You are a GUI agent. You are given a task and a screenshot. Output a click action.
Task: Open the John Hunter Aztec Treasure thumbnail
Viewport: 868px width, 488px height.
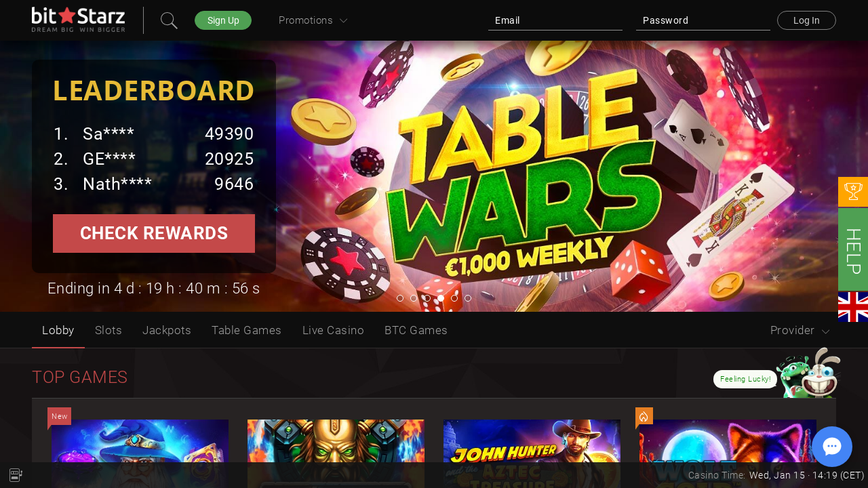532,453
